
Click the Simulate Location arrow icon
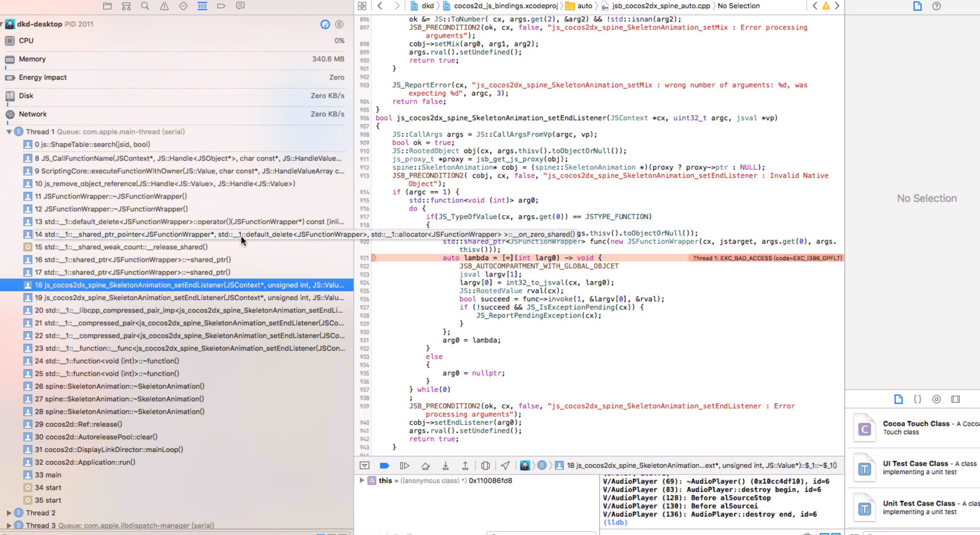coord(505,466)
